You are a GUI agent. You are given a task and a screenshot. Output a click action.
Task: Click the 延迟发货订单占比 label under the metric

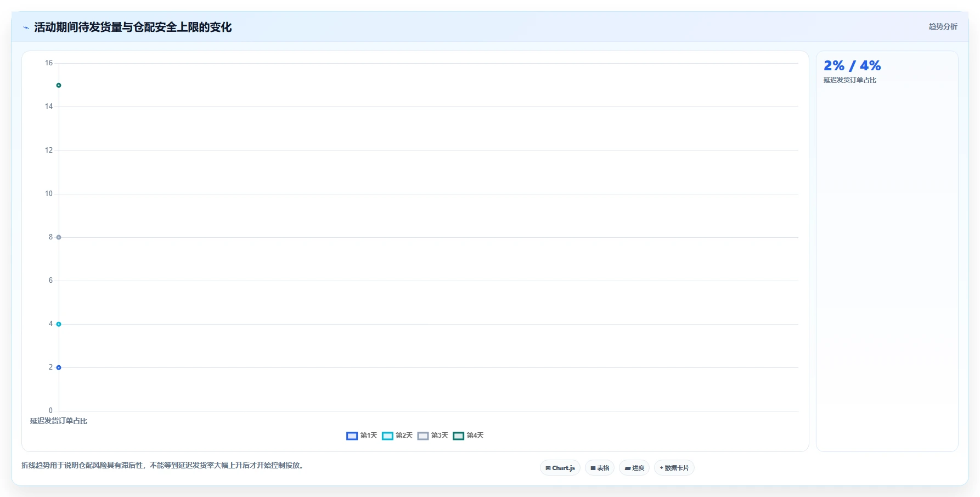click(x=850, y=80)
